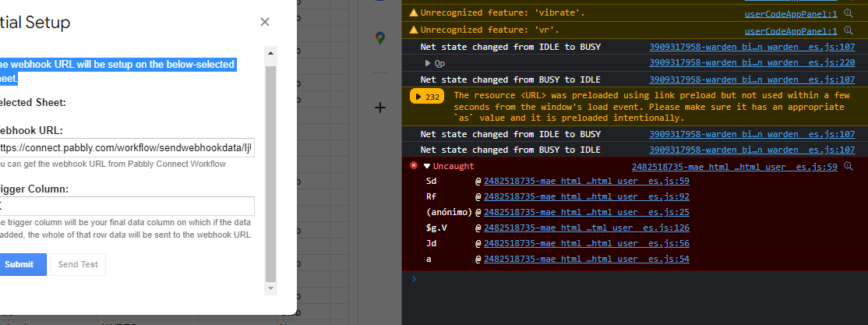Click the red error icon beside Uncaught

click(414, 165)
